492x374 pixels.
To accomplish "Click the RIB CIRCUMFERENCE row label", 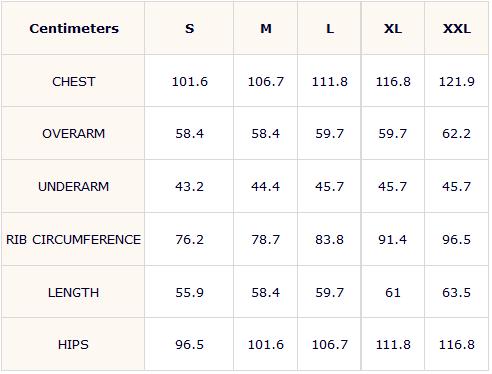I will click(74, 239).
